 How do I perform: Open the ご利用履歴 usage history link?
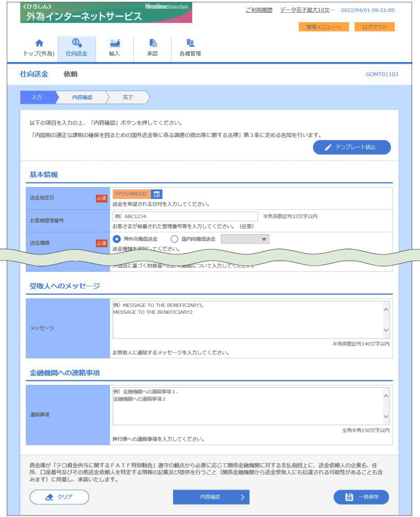coord(259,10)
